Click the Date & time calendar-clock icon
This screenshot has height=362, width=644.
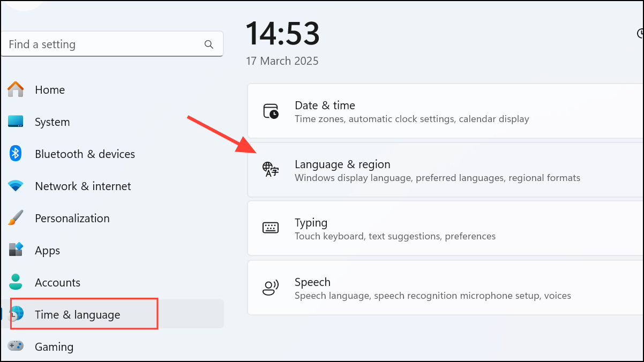[271, 111]
